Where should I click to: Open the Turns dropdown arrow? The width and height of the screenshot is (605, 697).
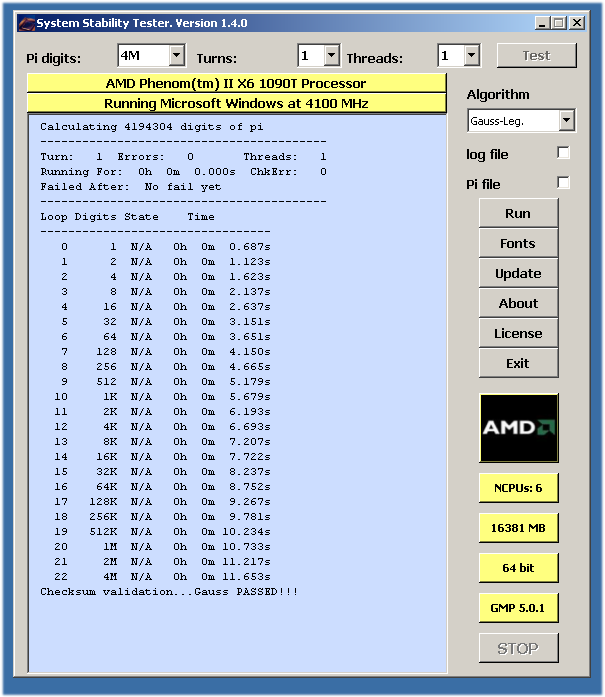pyautogui.click(x=331, y=56)
